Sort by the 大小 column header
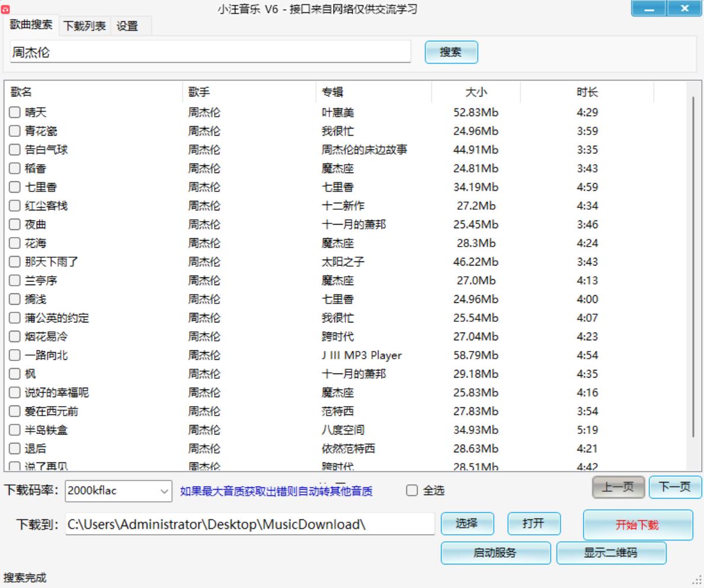 (476, 92)
